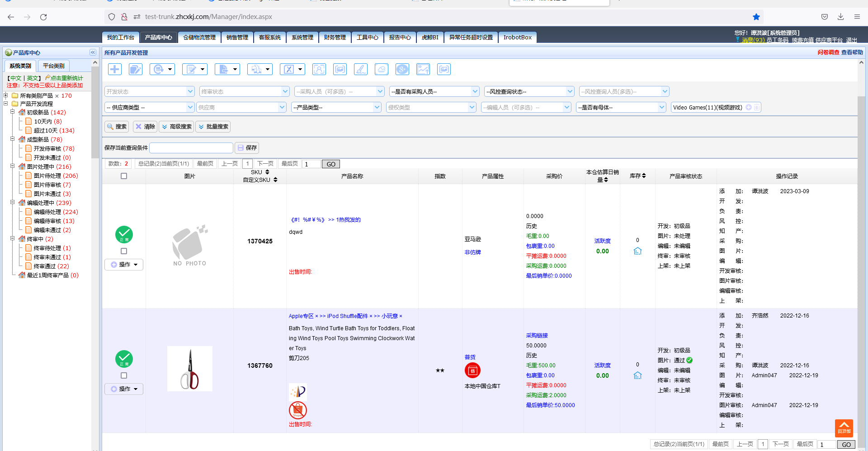
Task: Click the scissors product thumbnail
Action: point(190,369)
